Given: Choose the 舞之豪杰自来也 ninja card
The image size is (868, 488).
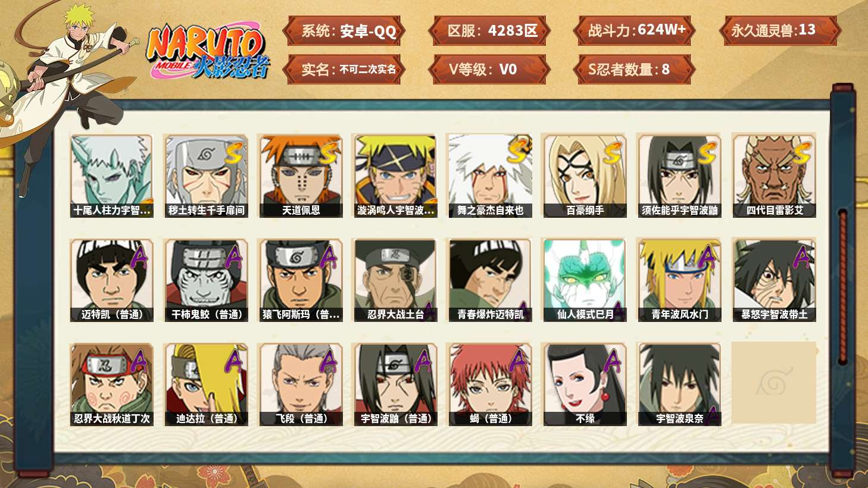Looking at the screenshot, I should 490,176.
